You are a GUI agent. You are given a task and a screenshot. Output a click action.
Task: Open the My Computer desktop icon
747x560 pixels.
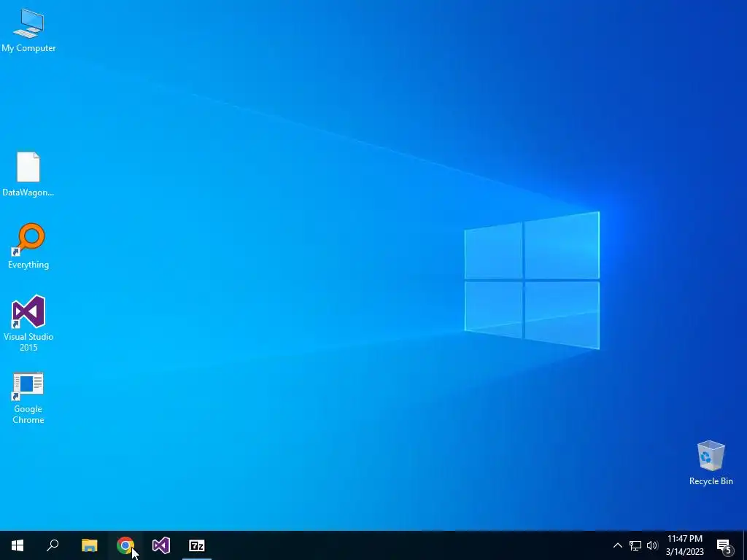point(28,30)
